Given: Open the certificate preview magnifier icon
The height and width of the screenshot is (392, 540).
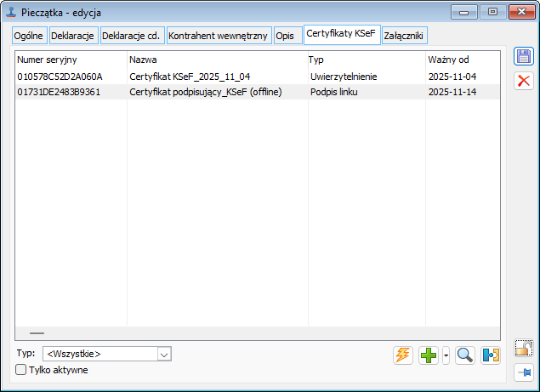Looking at the screenshot, I should tap(464, 355).
